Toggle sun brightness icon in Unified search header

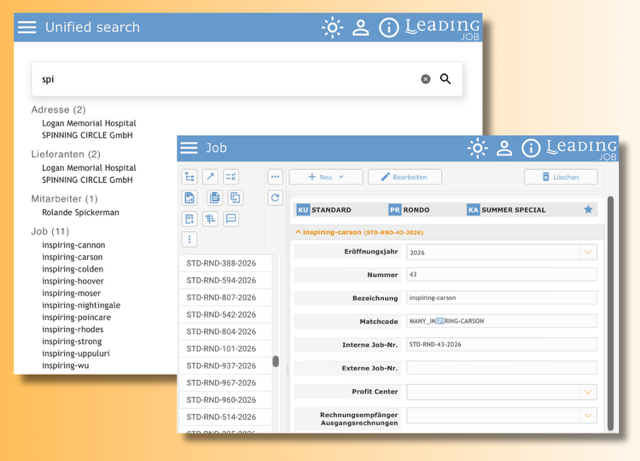(332, 28)
